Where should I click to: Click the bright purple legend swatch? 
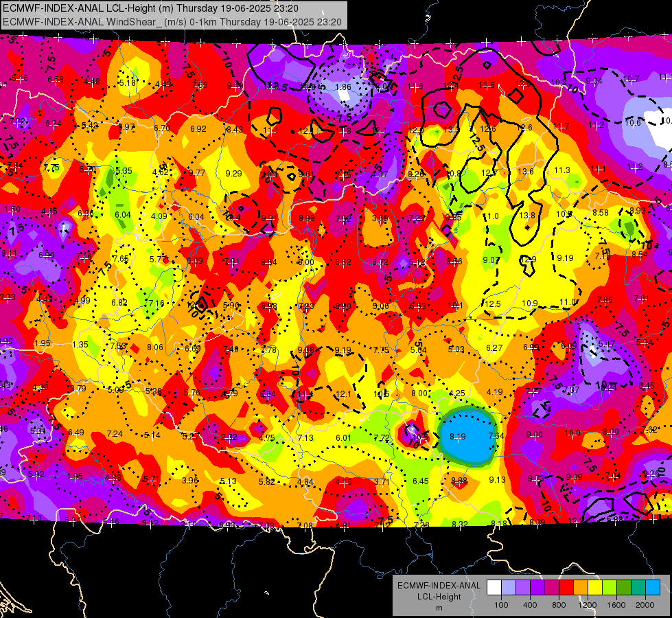pos(537,588)
